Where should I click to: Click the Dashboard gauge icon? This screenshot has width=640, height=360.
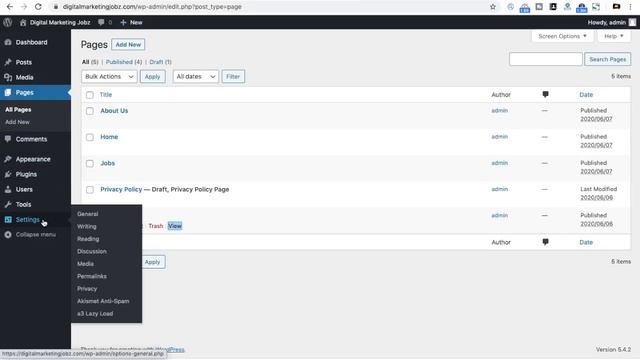(x=8, y=42)
